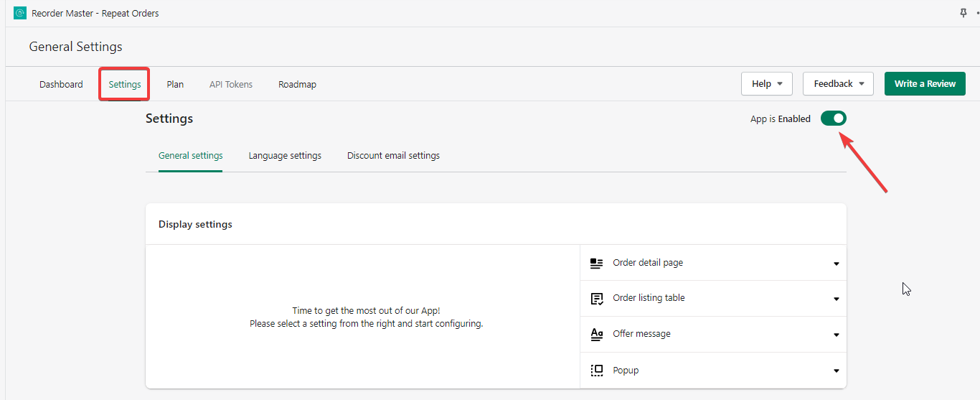The image size is (980, 400).
Task: Expand the Order listing table arrow
Action: click(836, 299)
